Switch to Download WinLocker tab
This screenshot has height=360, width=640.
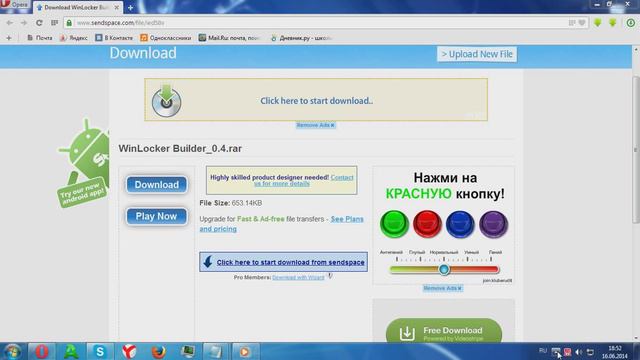coord(78,7)
